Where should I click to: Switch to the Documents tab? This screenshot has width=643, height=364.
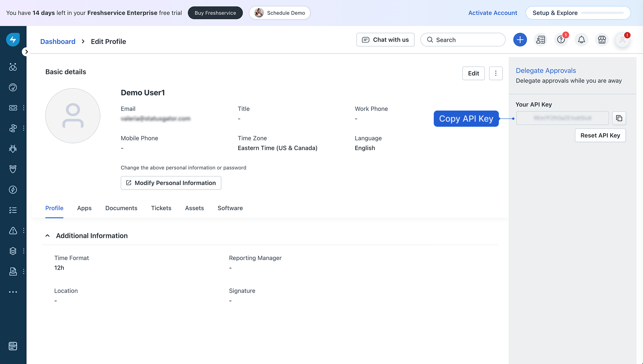pos(121,208)
